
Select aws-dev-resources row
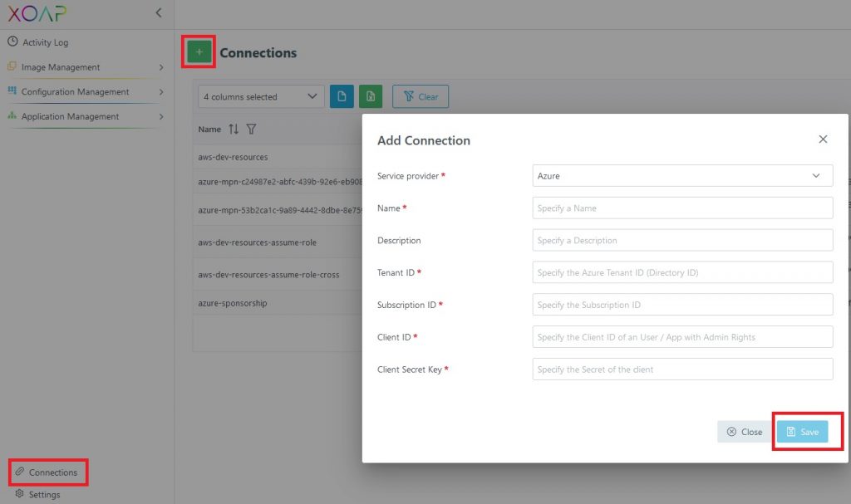278,157
